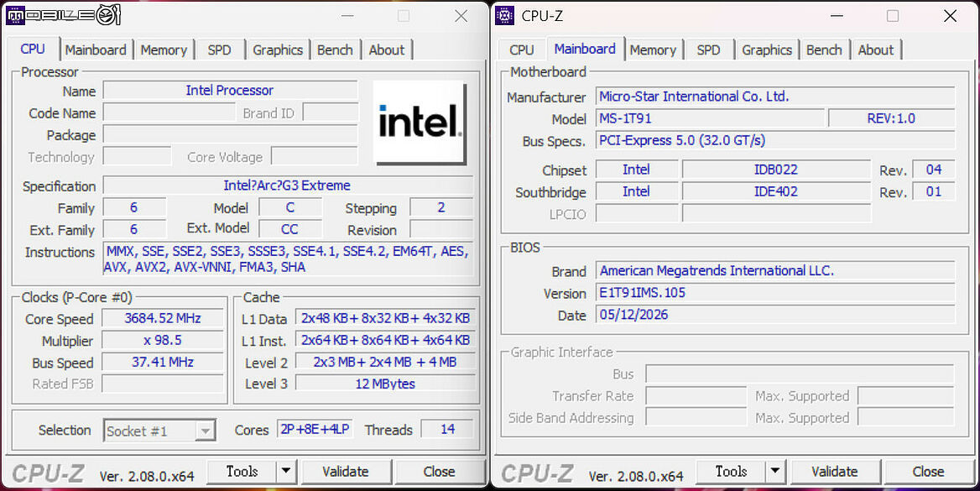Click Validate button in left CPU-Z window
The image size is (980, 491).
(346, 471)
